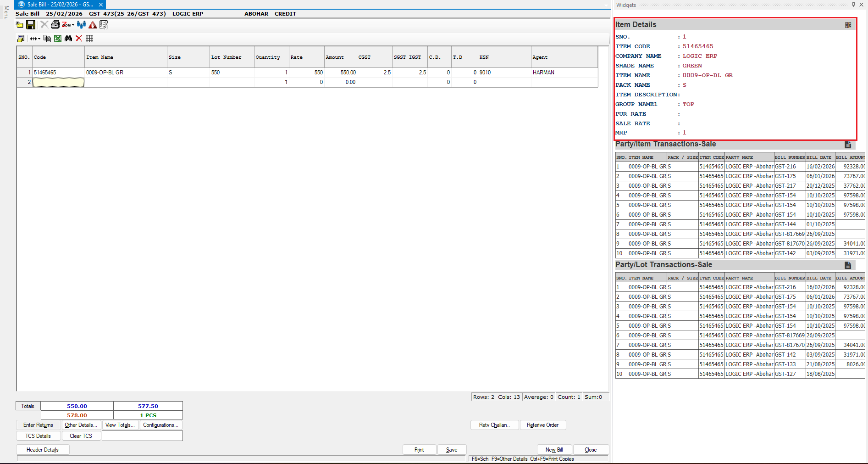The image size is (868, 464).
Task: Click the Excel export icon
Action: (58, 39)
